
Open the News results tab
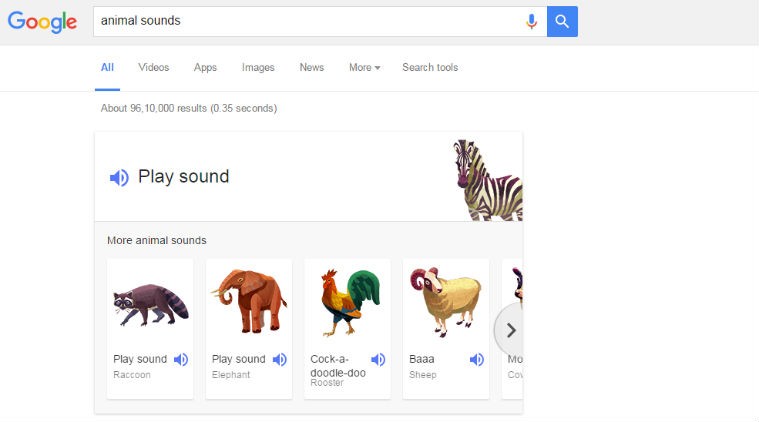[312, 68]
